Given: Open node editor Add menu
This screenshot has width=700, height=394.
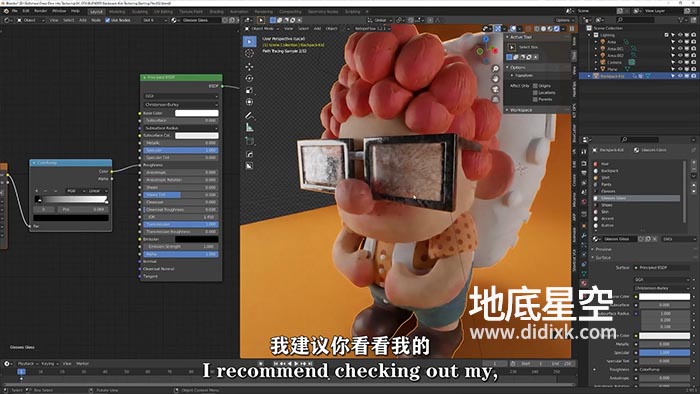Looking at the screenshot, I should (x=83, y=20).
